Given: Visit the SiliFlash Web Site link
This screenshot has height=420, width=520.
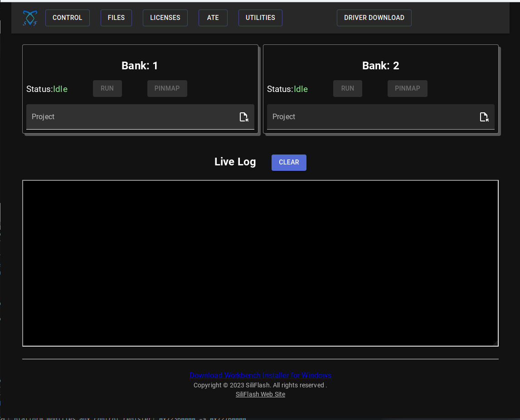Looking at the screenshot, I should click(260, 394).
